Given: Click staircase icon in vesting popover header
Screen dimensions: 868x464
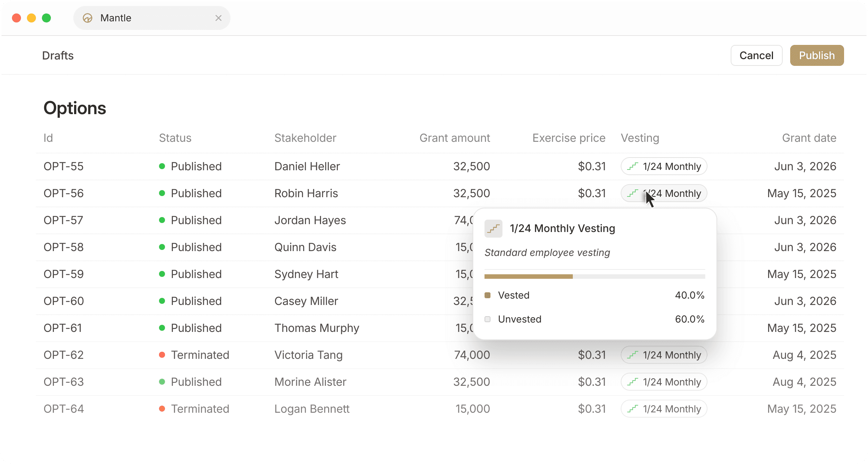Looking at the screenshot, I should point(493,229).
